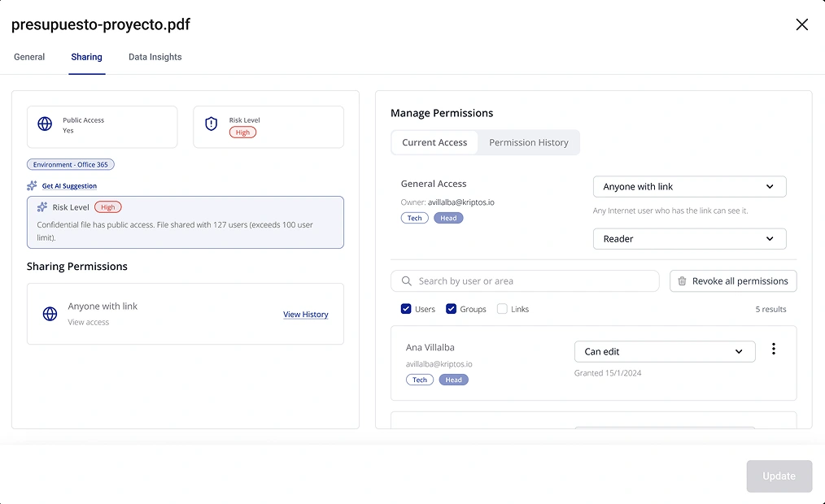The image size is (825, 504).
Task: Enable the Links filter checkbox
Action: coord(502,309)
